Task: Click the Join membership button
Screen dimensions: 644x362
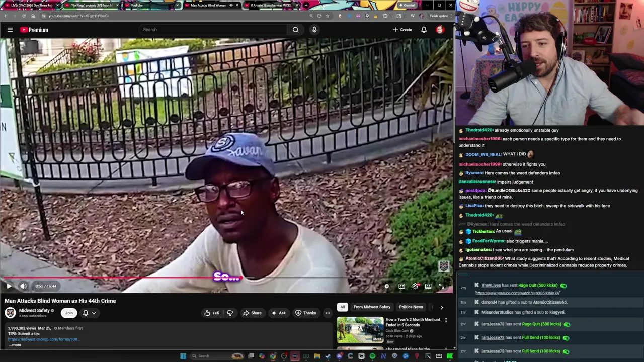Action: (69, 313)
